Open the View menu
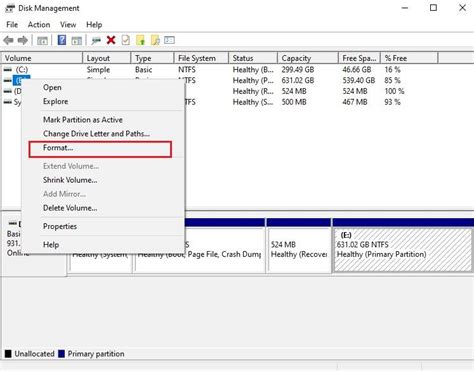474x371 pixels. (68, 25)
